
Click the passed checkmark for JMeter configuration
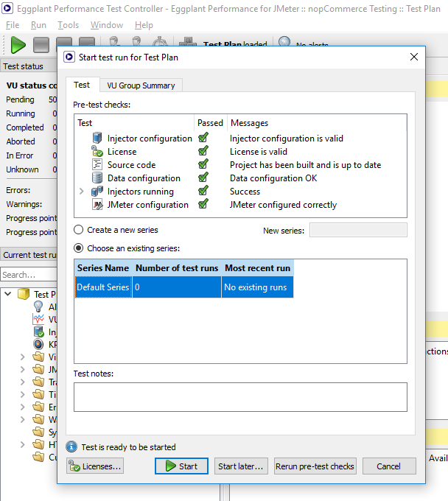[203, 204]
